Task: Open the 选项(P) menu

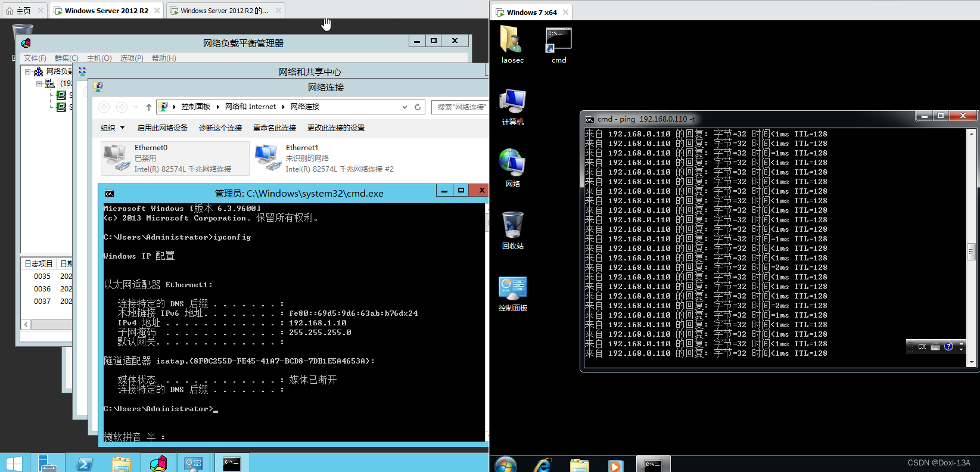Action: [x=132, y=58]
